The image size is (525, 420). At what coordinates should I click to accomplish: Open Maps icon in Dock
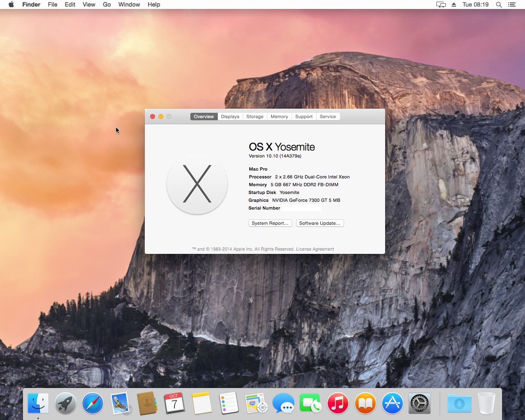pos(256,403)
